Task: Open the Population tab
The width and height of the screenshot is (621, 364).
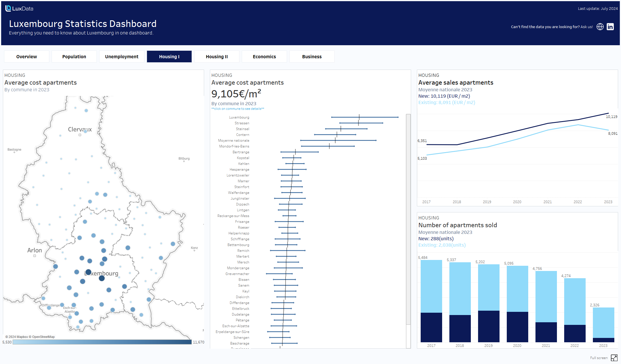Action: tap(74, 57)
